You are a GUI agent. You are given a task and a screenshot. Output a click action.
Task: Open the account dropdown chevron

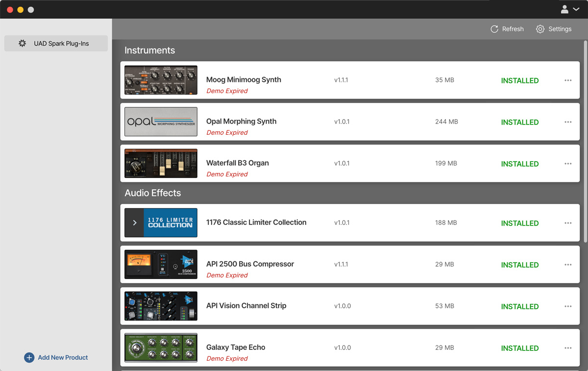(x=576, y=9)
